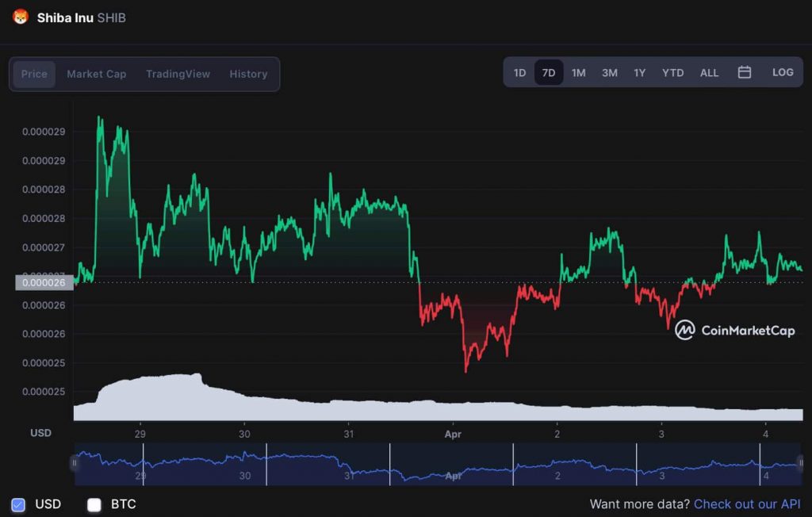
Task: Click the right slider handle icon
Action: [x=801, y=463]
